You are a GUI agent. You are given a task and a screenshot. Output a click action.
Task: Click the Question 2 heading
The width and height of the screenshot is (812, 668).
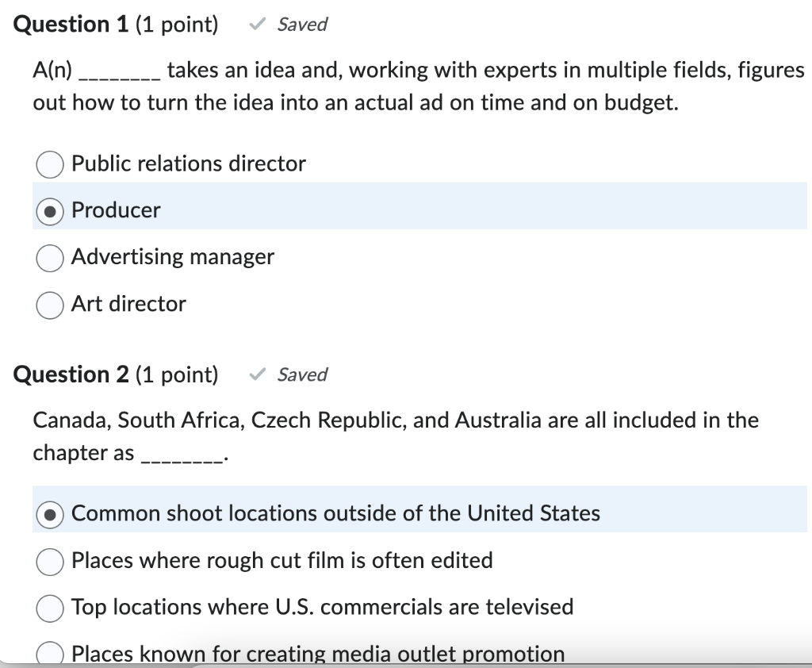[68, 374]
